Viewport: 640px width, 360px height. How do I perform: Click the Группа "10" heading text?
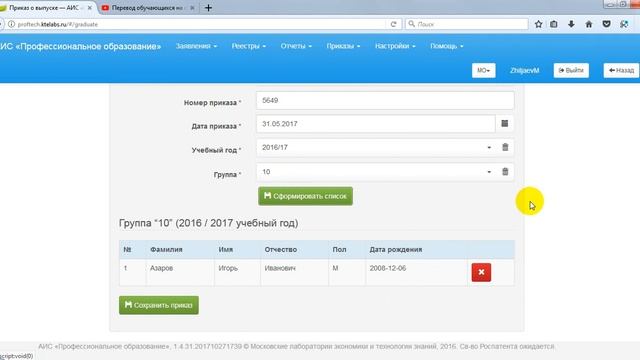click(x=209, y=223)
